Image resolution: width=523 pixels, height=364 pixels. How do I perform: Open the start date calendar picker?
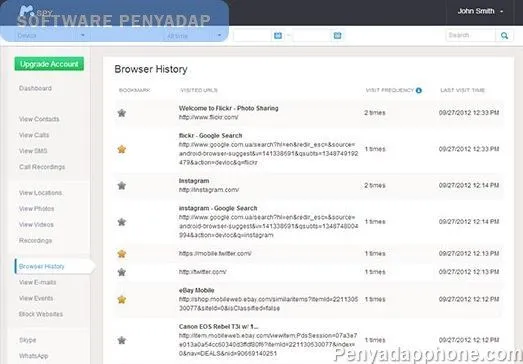(x=278, y=35)
